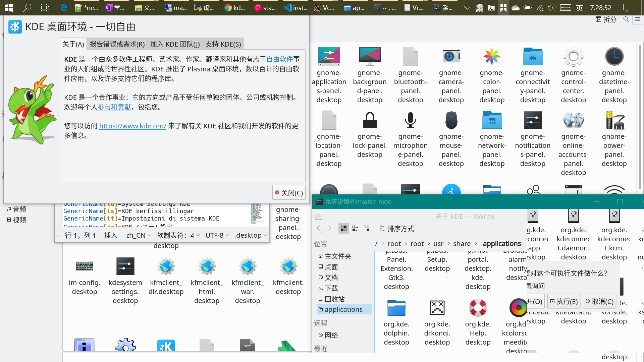The width and height of the screenshot is (644, 362).
Task: Open kdesystemsettings.desktop file icon
Action: coord(125,266)
